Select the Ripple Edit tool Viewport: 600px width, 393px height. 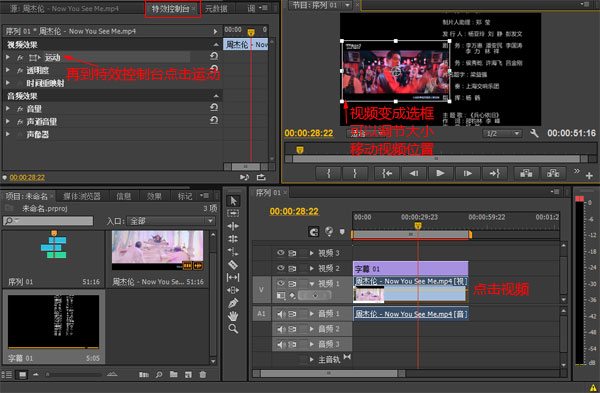[233, 226]
